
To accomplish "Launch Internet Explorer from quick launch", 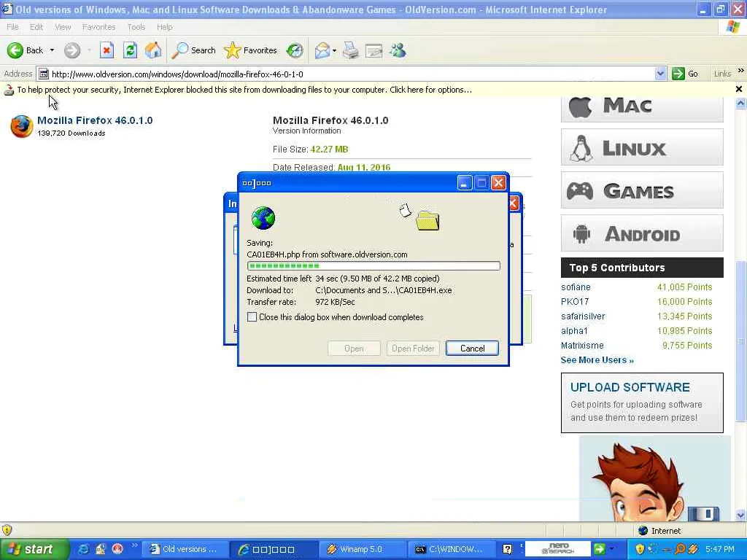I will point(84,549).
